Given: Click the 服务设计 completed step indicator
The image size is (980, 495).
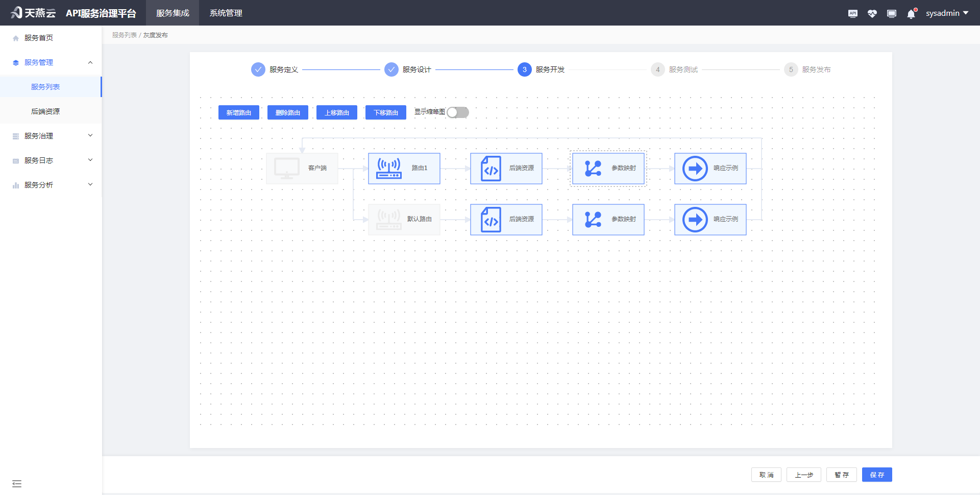Looking at the screenshot, I should 391,69.
